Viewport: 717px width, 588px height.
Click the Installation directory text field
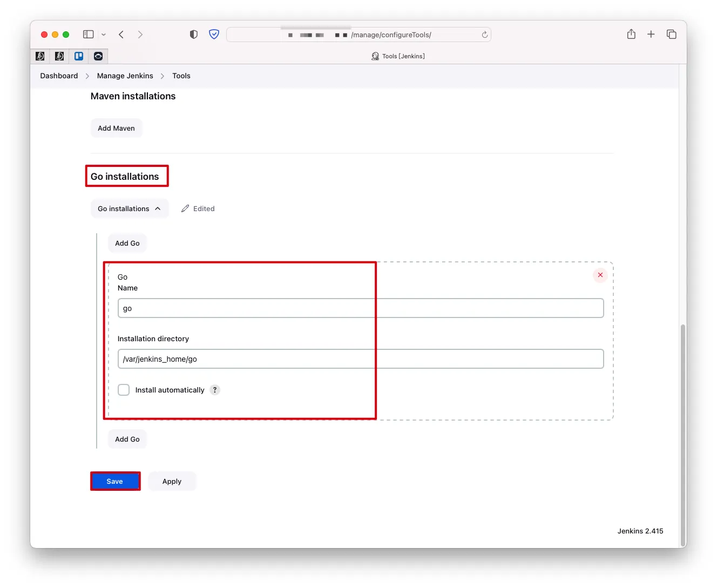coord(360,359)
